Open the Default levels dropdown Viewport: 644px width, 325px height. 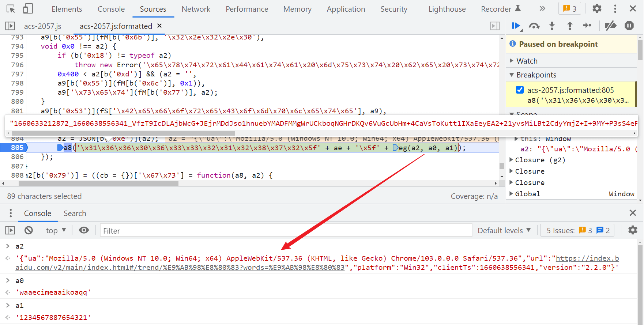pyautogui.click(x=504, y=230)
